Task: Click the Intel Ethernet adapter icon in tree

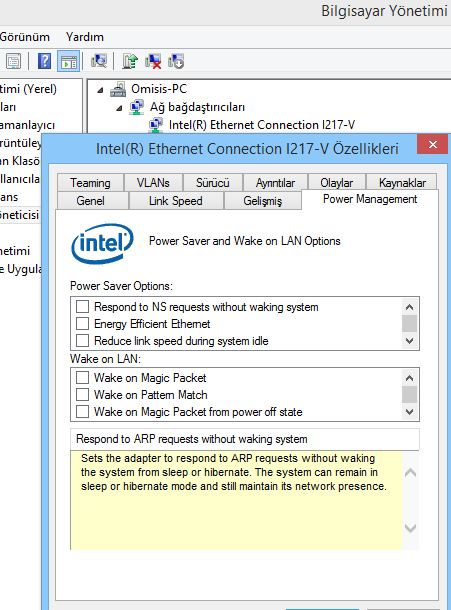Action: coord(156,125)
